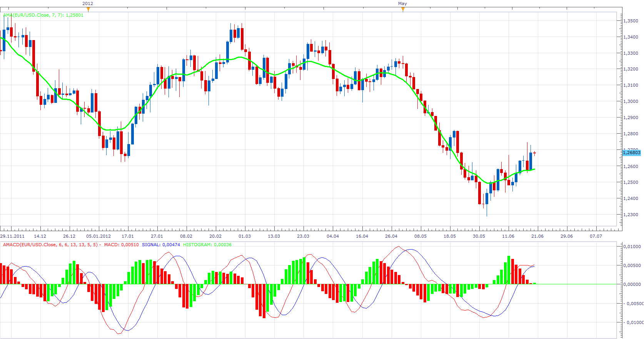The width and height of the screenshot is (644, 339).
Task: Click the green HISTOGRAM: 0,00036 value label
Action: 207,245
